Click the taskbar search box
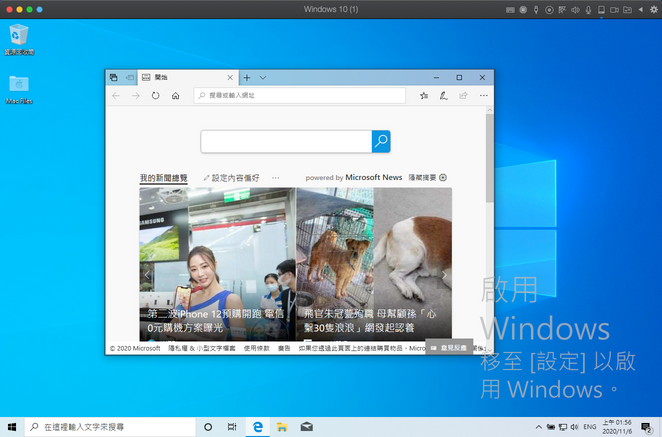This screenshot has height=437, width=662. [111, 427]
